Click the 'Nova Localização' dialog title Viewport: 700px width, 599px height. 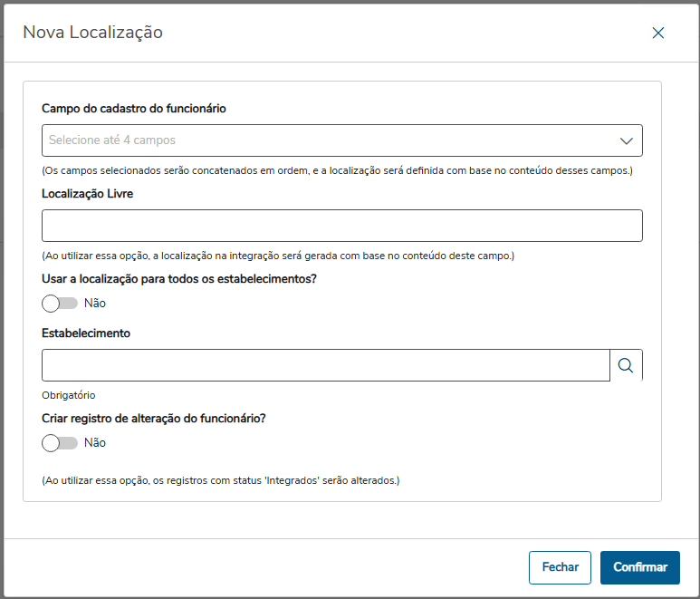[x=92, y=33]
